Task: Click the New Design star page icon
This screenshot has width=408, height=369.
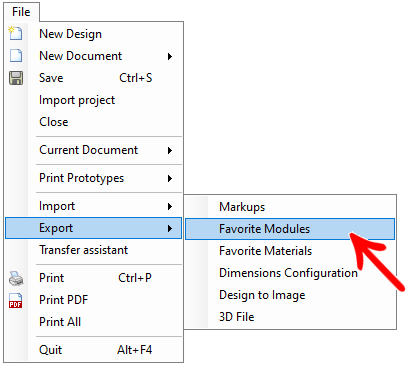Action: click(x=15, y=34)
